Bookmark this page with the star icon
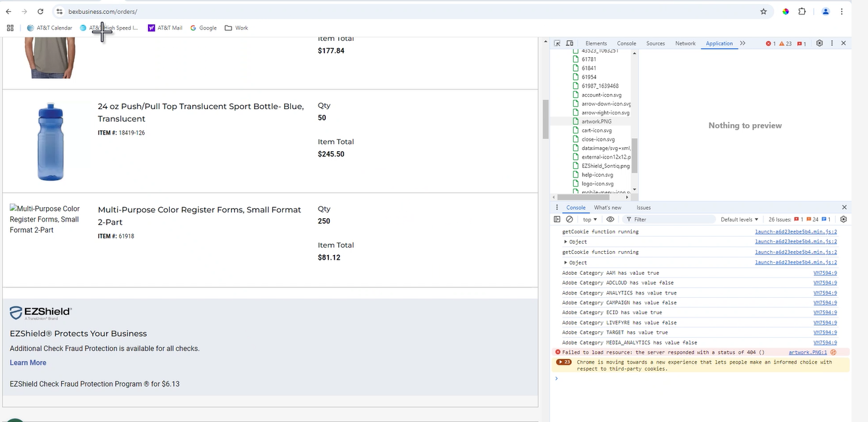 click(x=763, y=12)
